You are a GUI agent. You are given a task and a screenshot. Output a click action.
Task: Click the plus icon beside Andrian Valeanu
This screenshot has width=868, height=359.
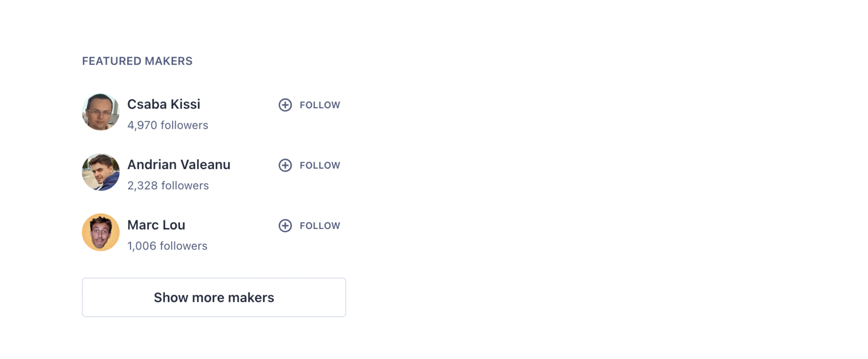(x=285, y=165)
